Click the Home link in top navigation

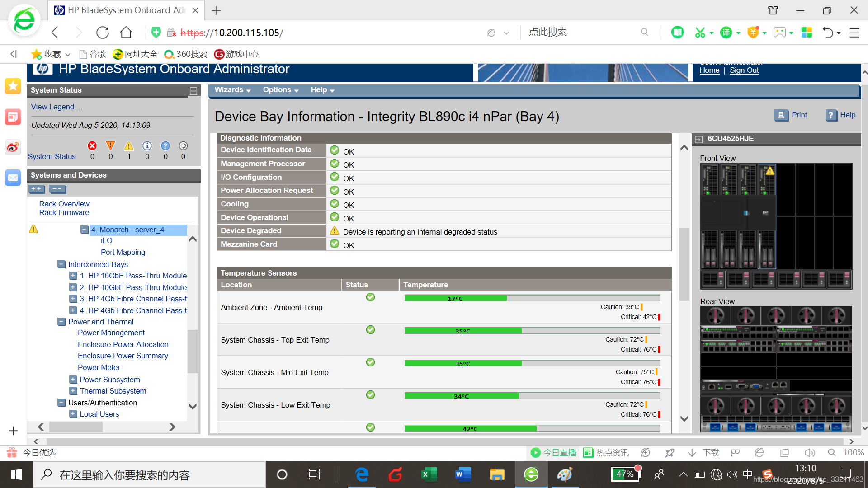pyautogui.click(x=710, y=70)
